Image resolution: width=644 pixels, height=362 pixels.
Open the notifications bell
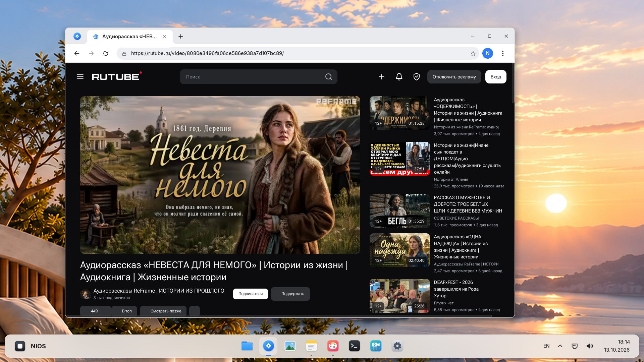[399, 77]
